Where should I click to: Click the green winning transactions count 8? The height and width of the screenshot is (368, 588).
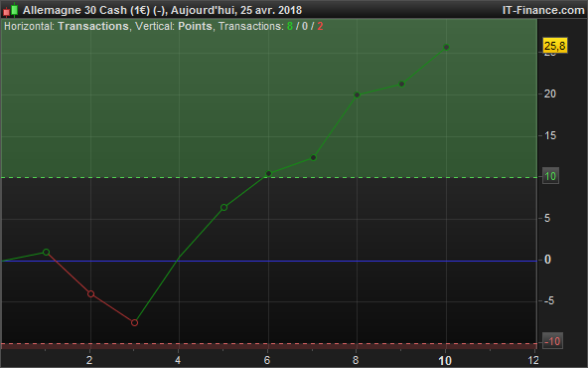pos(289,26)
